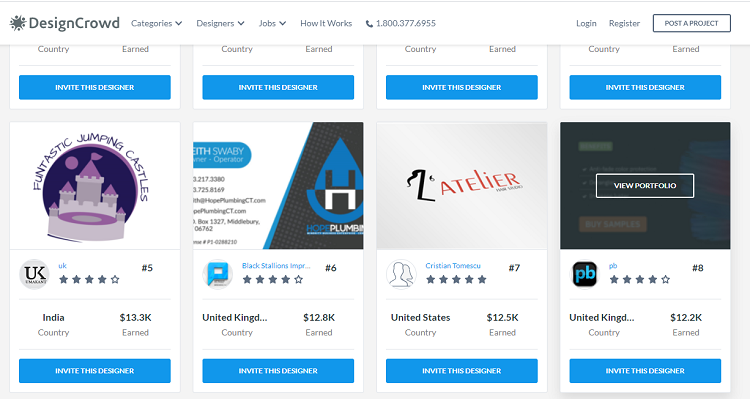The width and height of the screenshot is (750, 399).
Task: Click Black Stallions Impr... avatar icon
Action: [218, 274]
